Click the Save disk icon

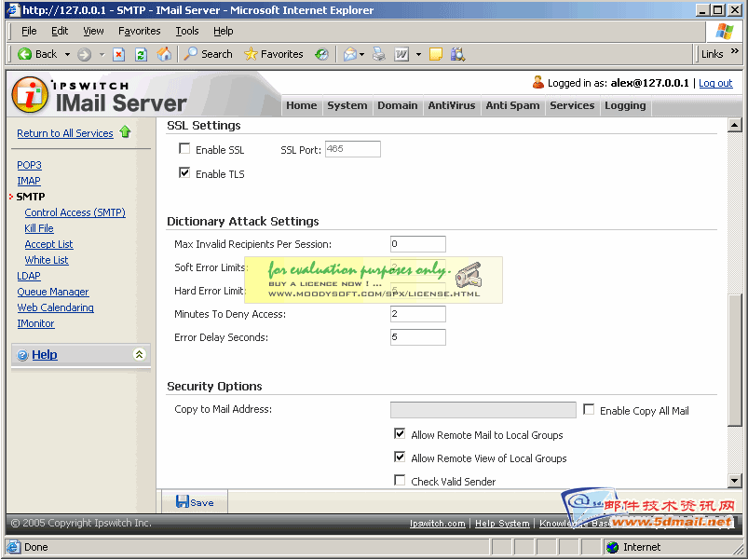pyautogui.click(x=183, y=501)
